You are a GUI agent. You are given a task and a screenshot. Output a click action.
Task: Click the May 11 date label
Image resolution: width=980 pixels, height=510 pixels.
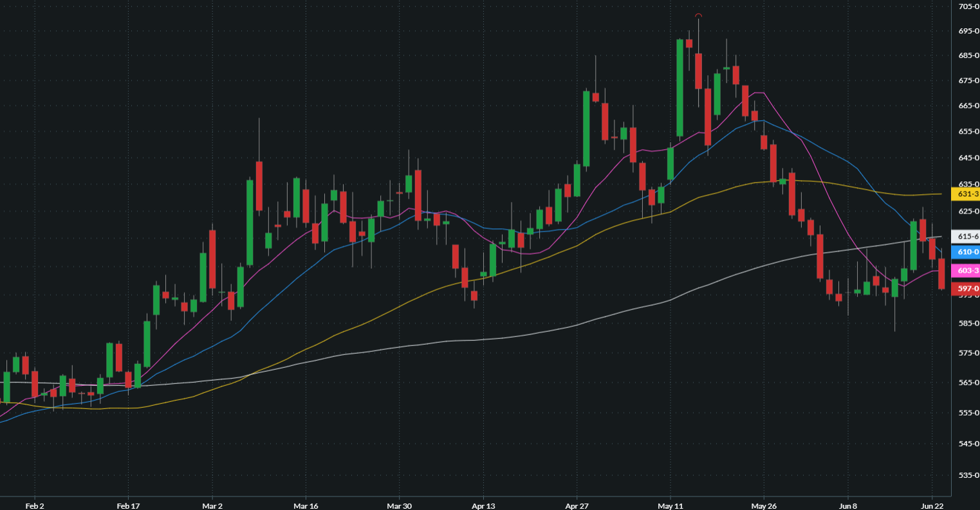coord(670,505)
